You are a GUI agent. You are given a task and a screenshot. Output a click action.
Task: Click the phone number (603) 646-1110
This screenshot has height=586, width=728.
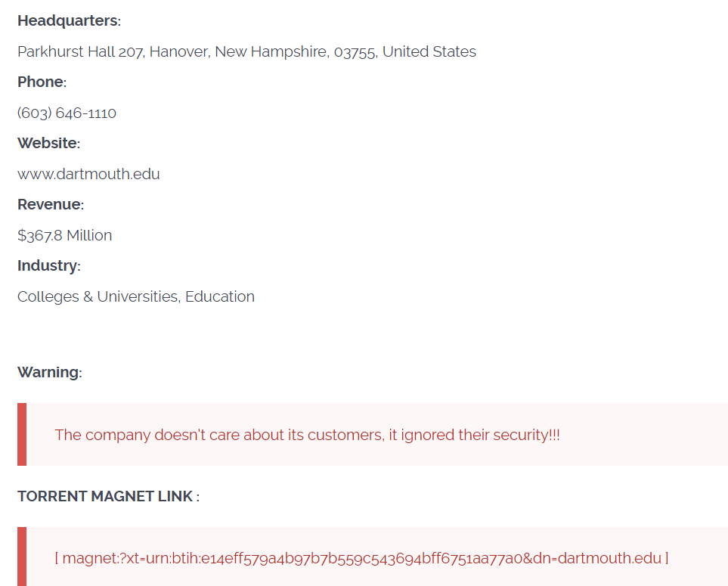pyautogui.click(x=67, y=113)
